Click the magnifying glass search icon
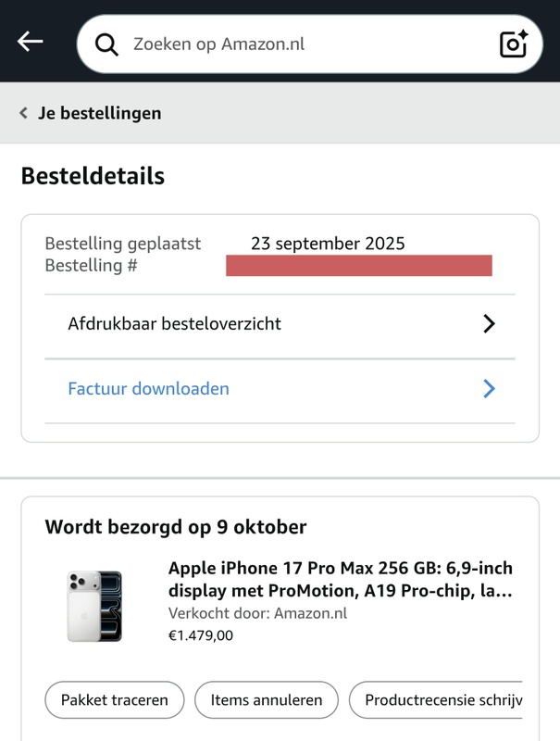560x741 pixels. coord(107,44)
